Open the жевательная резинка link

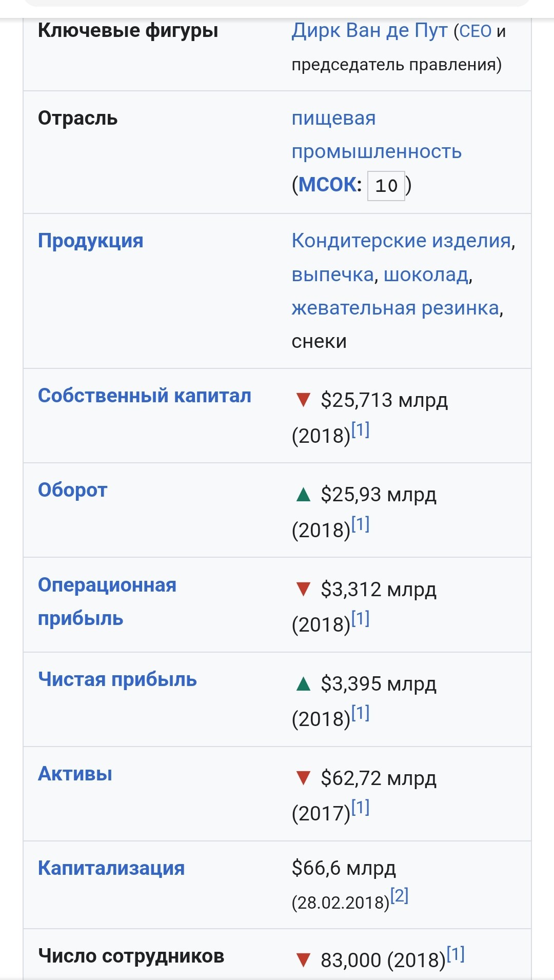(x=395, y=308)
